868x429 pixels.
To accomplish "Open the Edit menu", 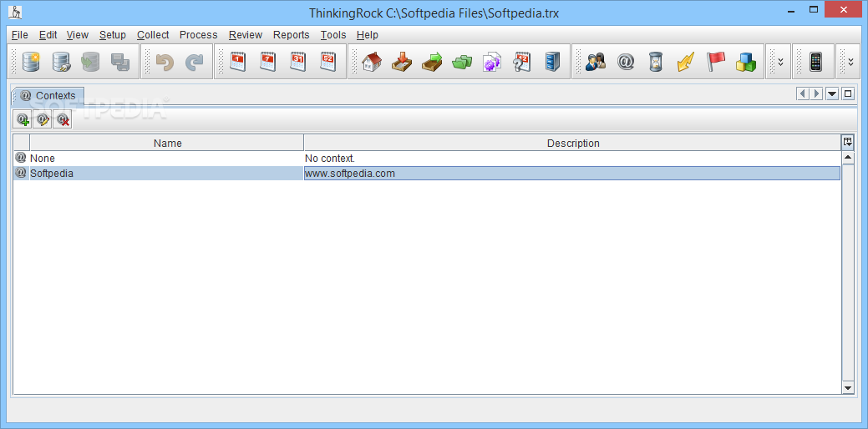I will click(x=48, y=35).
